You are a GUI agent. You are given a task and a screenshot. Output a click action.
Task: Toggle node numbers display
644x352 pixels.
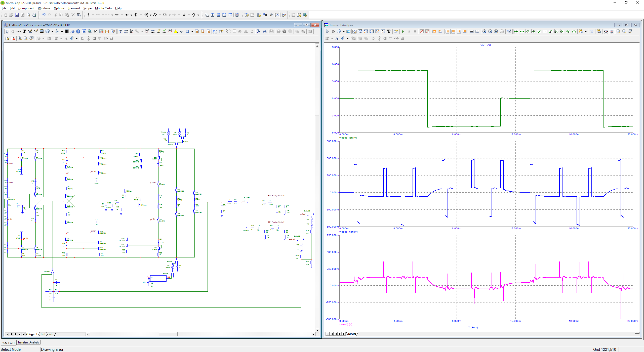coord(132,31)
